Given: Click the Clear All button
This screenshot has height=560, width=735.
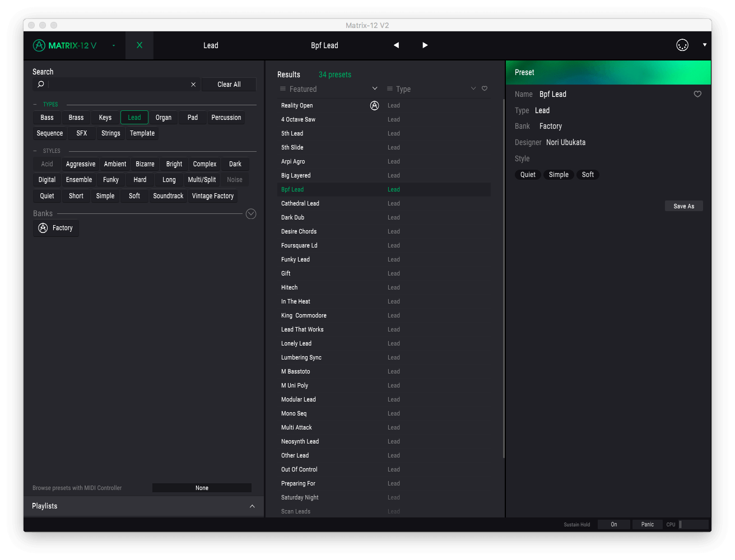Looking at the screenshot, I should (229, 85).
